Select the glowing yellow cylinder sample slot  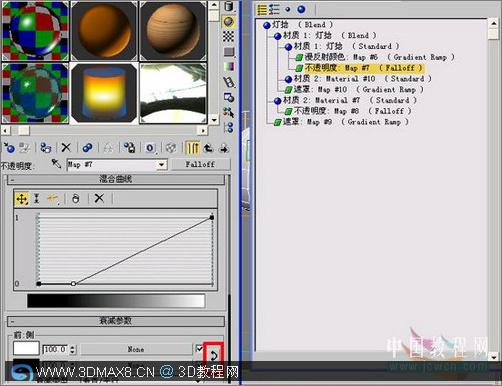point(104,93)
